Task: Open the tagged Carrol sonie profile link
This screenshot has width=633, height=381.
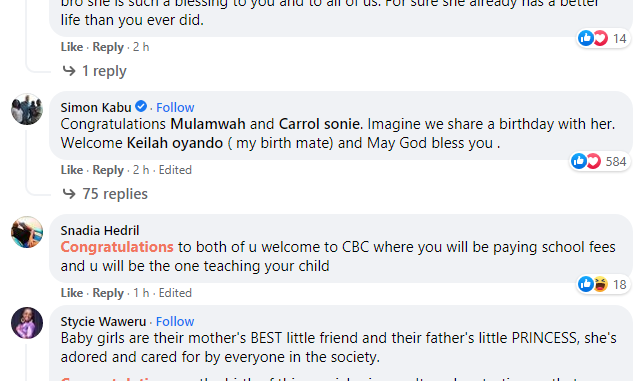Action: [320, 124]
